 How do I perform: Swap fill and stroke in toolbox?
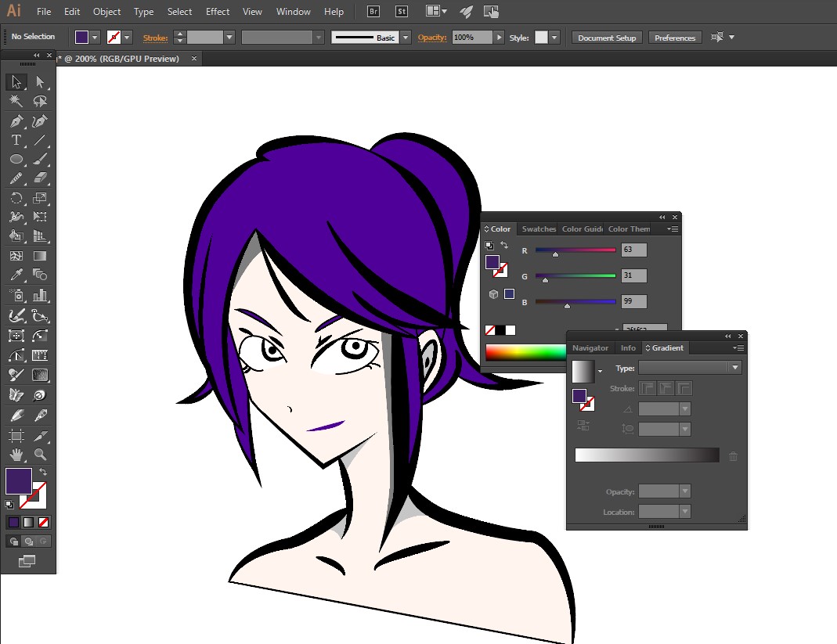point(43,472)
